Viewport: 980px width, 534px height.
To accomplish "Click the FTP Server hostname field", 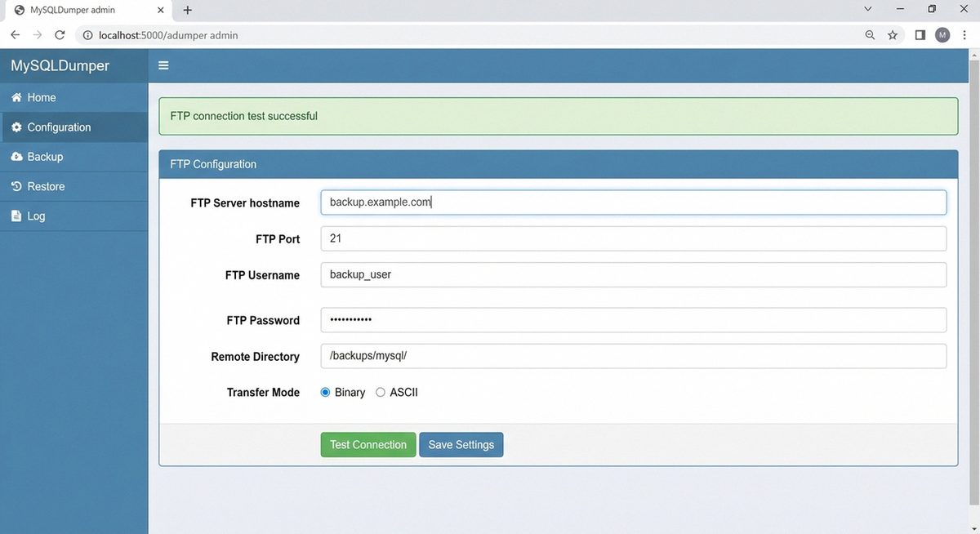I will pos(634,202).
